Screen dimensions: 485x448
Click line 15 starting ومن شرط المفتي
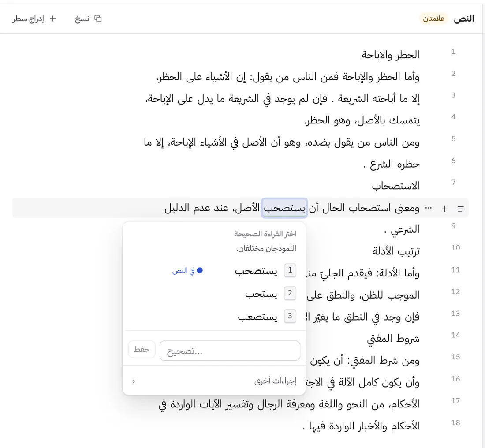click(362, 361)
